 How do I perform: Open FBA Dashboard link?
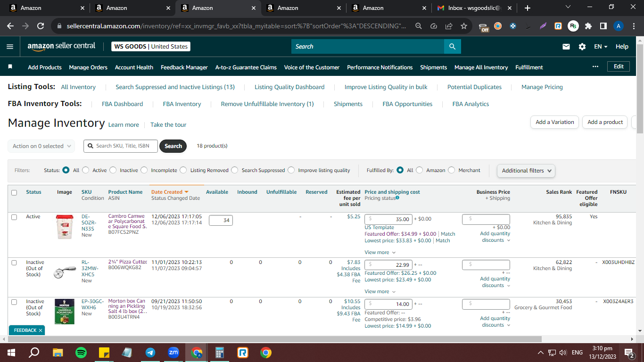[x=122, y=104]
